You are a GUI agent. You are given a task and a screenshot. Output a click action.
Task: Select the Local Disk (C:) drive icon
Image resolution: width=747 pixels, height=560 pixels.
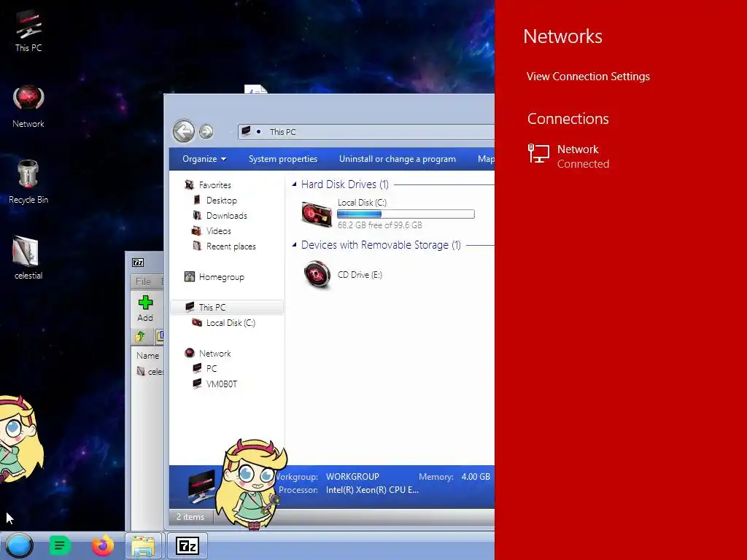click(x=317, y=214)
